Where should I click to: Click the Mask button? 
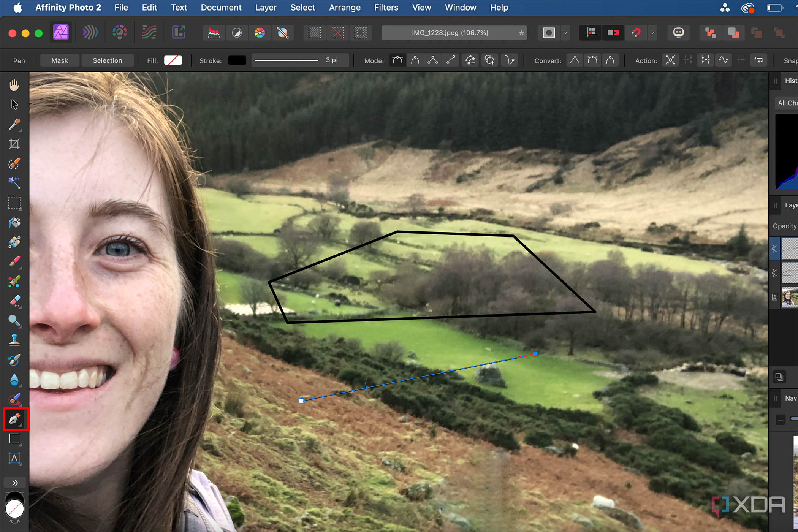pyautogui.click(x=60, y=60)
